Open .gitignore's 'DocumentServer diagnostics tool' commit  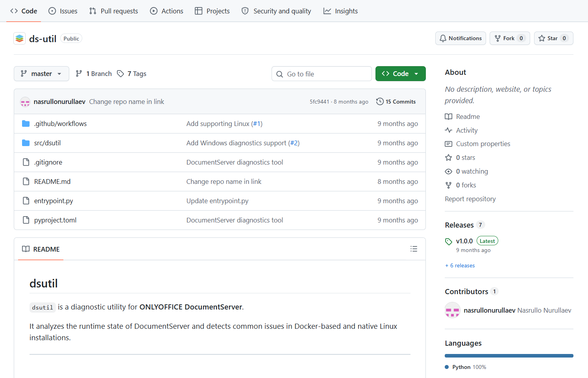[x=235, y=162]
